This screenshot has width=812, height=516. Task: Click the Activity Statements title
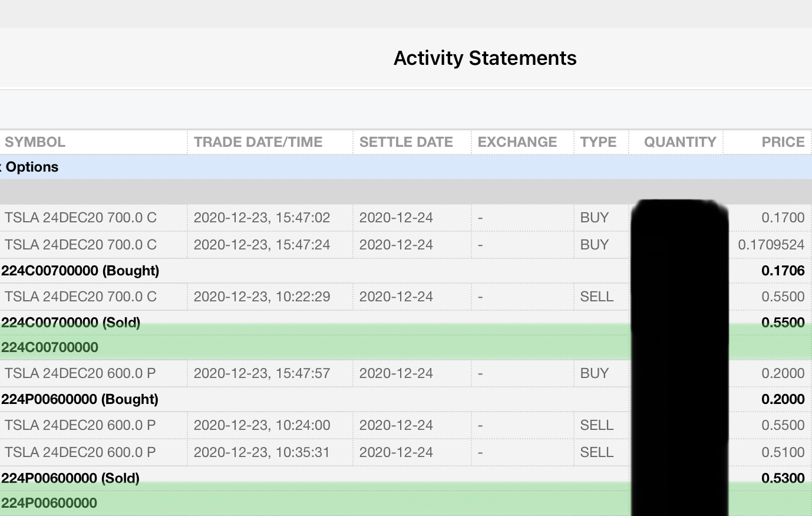485,58
